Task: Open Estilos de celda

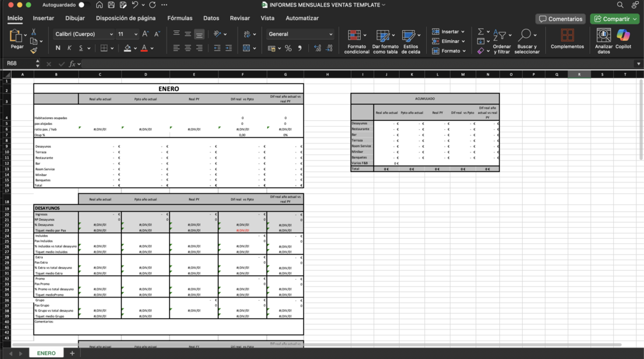Action: [x=411, y=42]
